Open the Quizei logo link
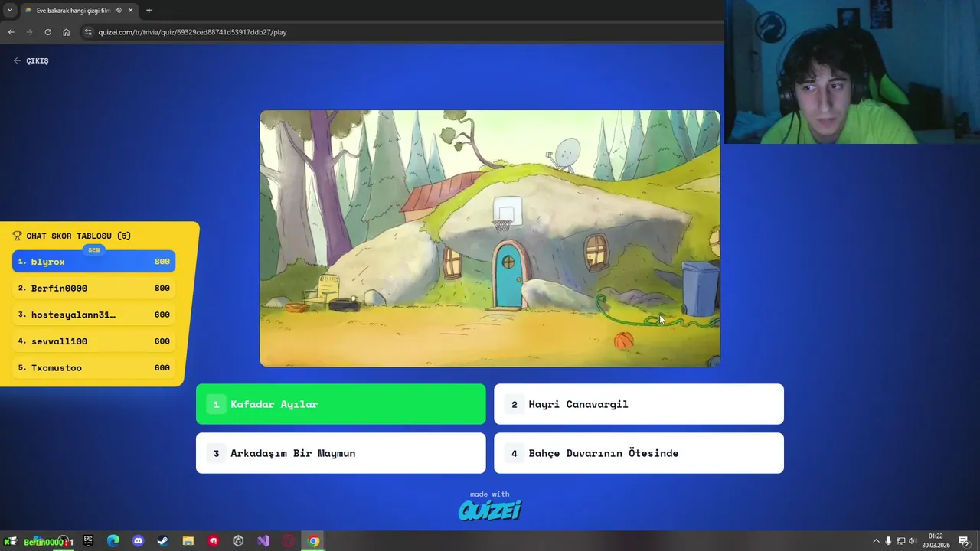Image resolution: width=980 pixels, height=551 pixels. click(490, 510)
